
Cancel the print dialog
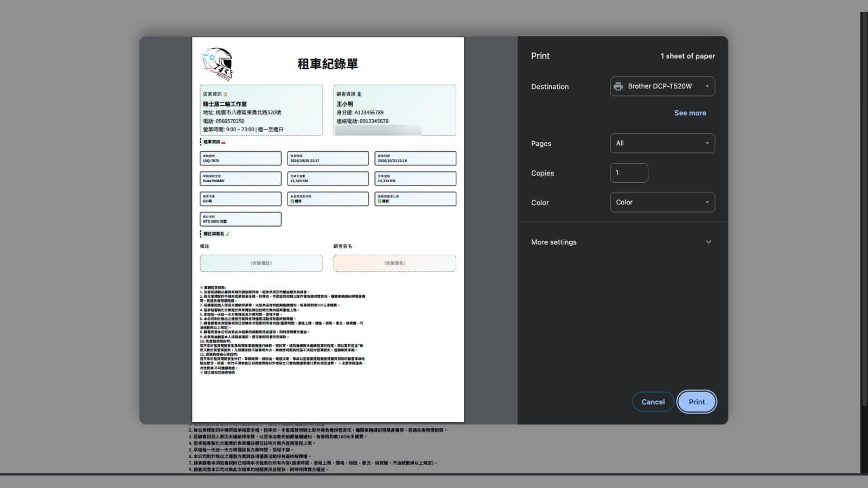tap(653, 402)
